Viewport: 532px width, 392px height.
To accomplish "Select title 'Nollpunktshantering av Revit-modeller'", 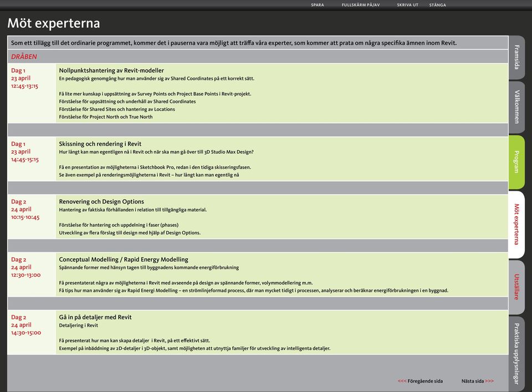I will (111, 70).
